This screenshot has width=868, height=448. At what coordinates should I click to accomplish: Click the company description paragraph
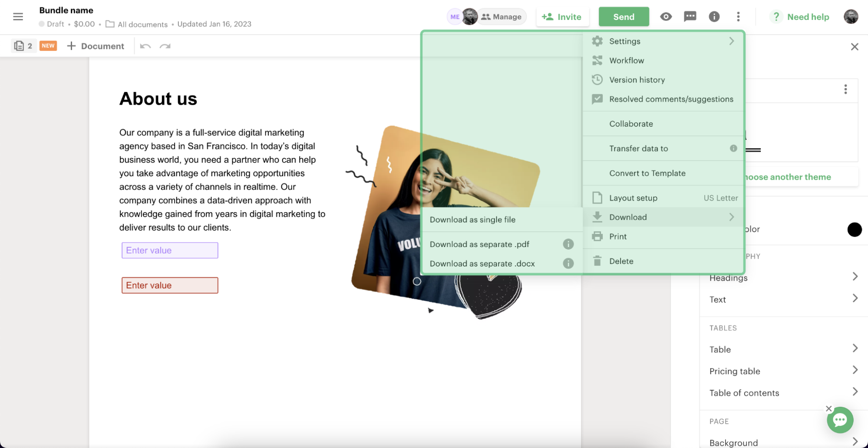tap(223, 180)
